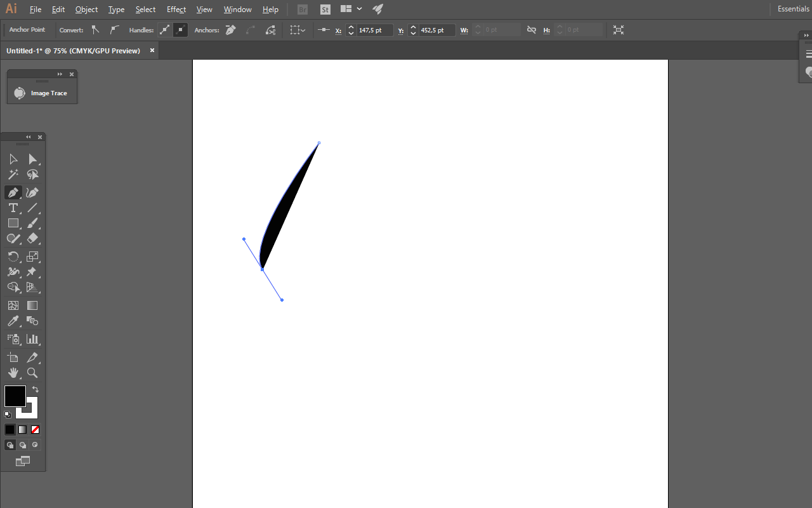812x508 pixels.
Task: Convert selected anchor point to corner
Action: [96, 30]
